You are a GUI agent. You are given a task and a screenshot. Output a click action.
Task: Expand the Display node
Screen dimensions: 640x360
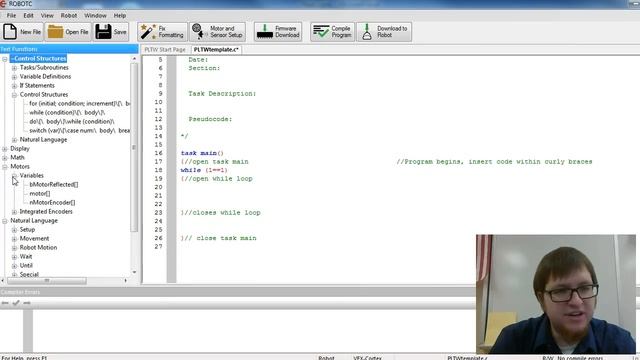[5, 149]
